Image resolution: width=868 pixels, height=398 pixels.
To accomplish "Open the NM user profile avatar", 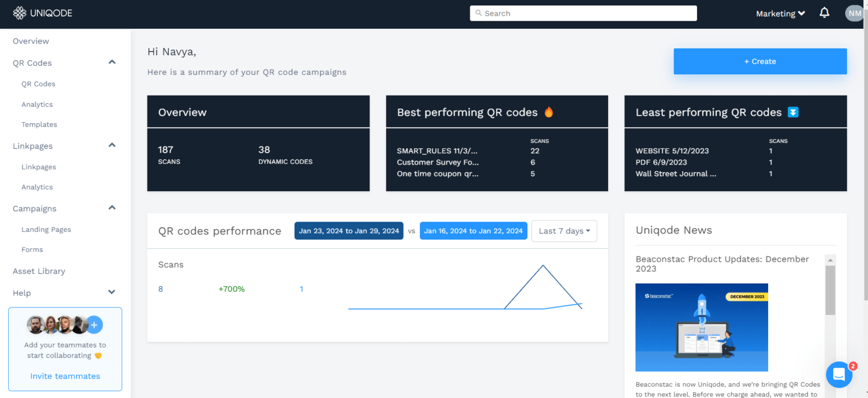I will pos(854,13).
